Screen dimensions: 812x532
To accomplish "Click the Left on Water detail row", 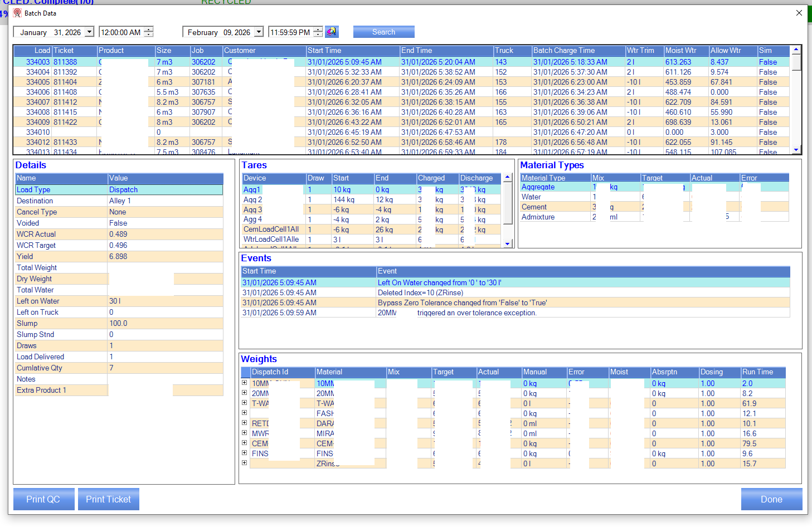I will pyautogui.click(x=119, y=301).
